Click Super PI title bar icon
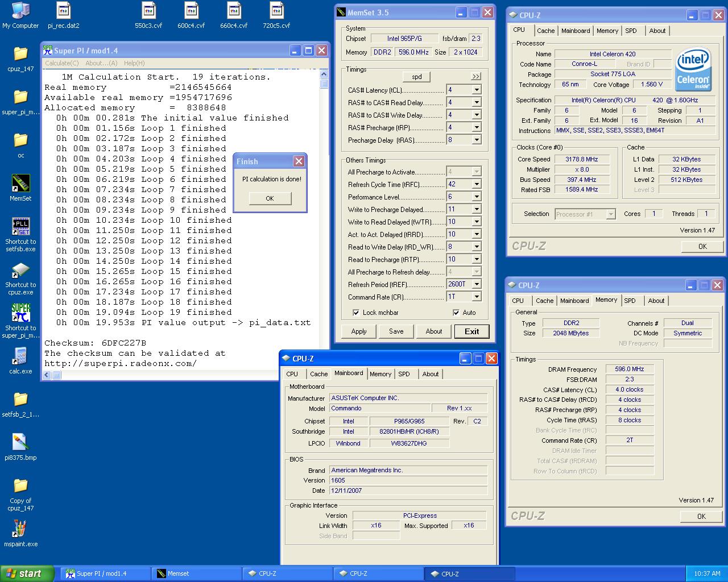This screenshot has height=582, width=728. (x=48, y=50)
